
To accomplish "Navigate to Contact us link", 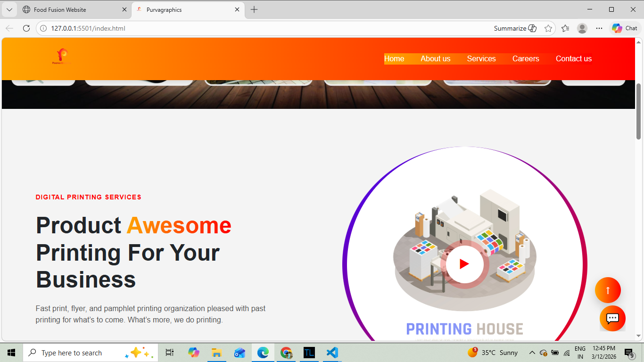I will pos(573,59).
